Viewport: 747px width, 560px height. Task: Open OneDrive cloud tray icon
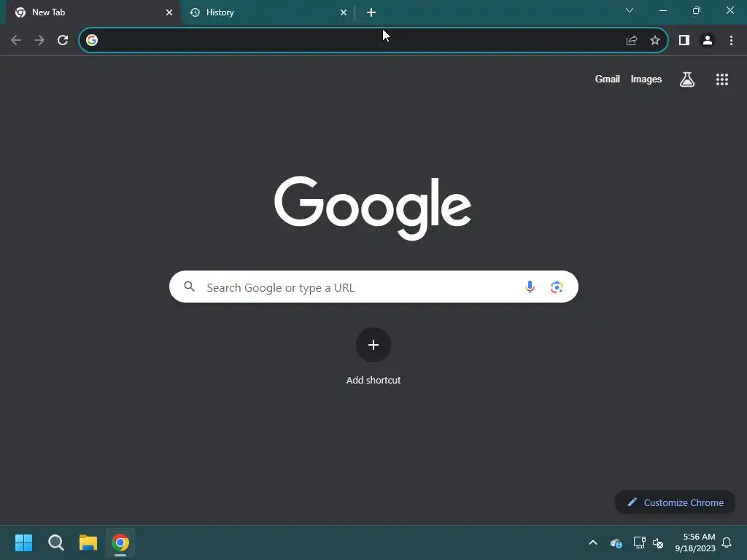point(616,542)
